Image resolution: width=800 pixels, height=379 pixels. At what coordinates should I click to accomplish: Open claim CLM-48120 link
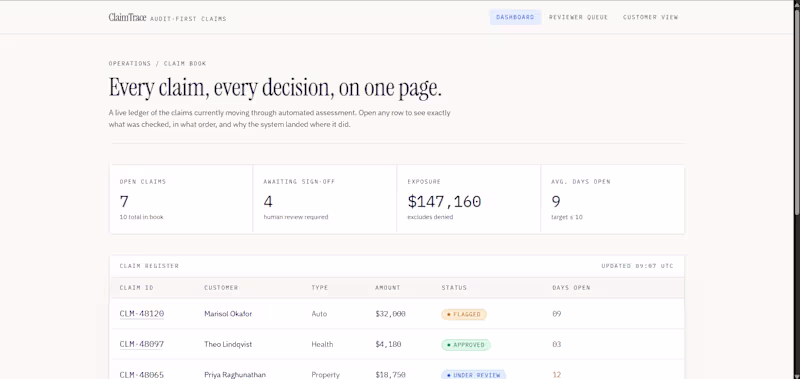point(142,314)
